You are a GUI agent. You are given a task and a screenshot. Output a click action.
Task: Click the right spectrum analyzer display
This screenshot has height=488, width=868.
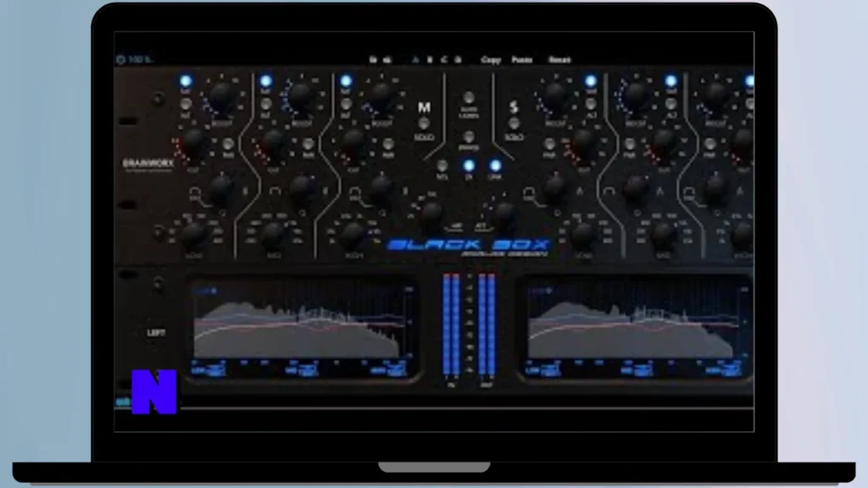636,329
